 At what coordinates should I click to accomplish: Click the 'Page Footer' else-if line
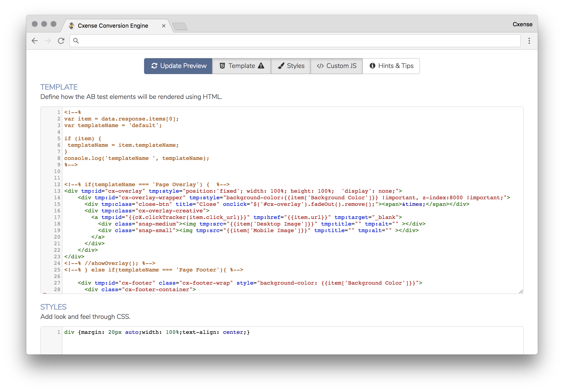tap(154, 270)
